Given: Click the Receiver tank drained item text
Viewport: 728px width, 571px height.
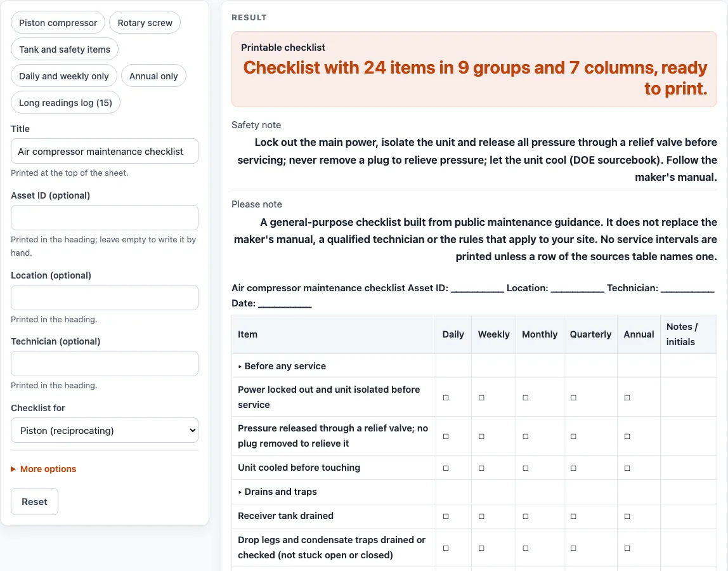Looking at the screenshot, I should click(285, 516).
